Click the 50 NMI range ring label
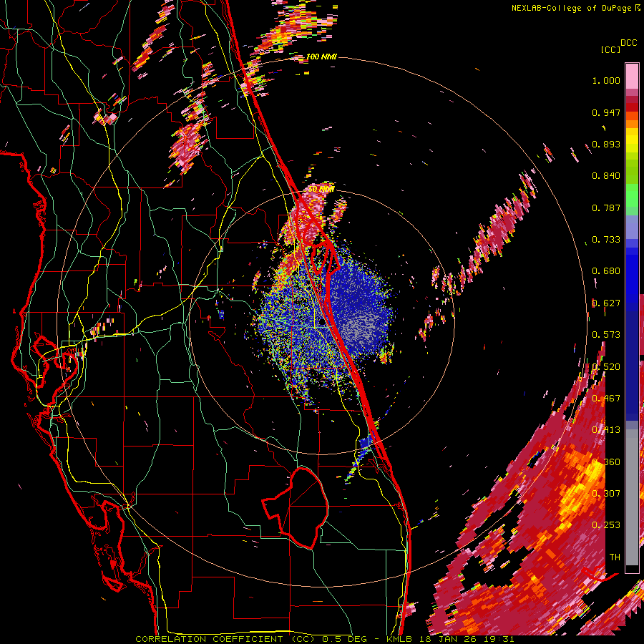The image size is (644, 644). [x=321, y=189]
